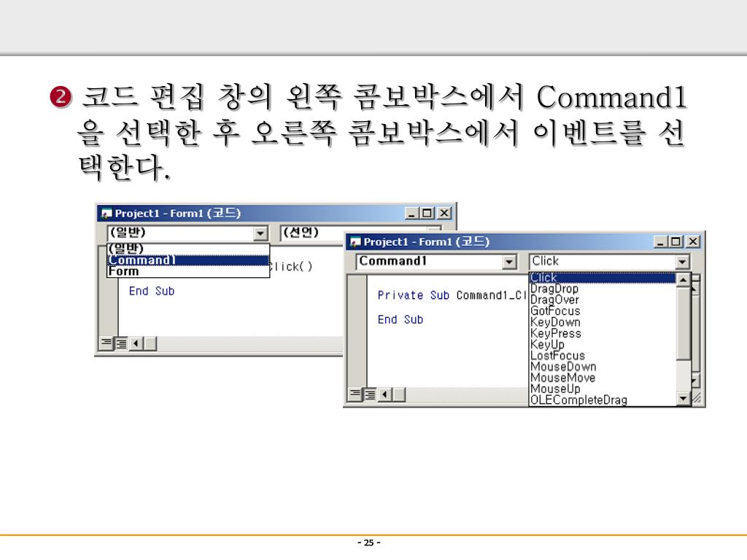Viewport: 747px width, 560px height.
Task: Close the back Project1 code window
Action: 444,214
